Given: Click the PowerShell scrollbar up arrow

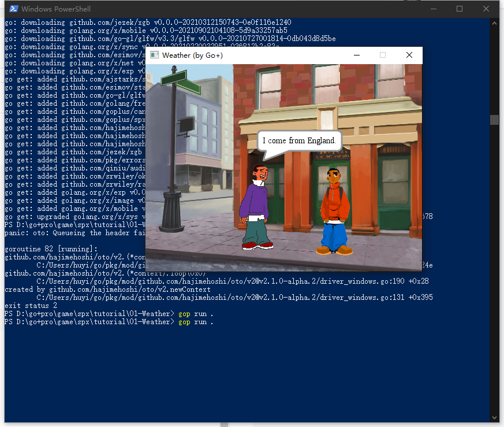Looking at the screenshot, I should (494, 23).
